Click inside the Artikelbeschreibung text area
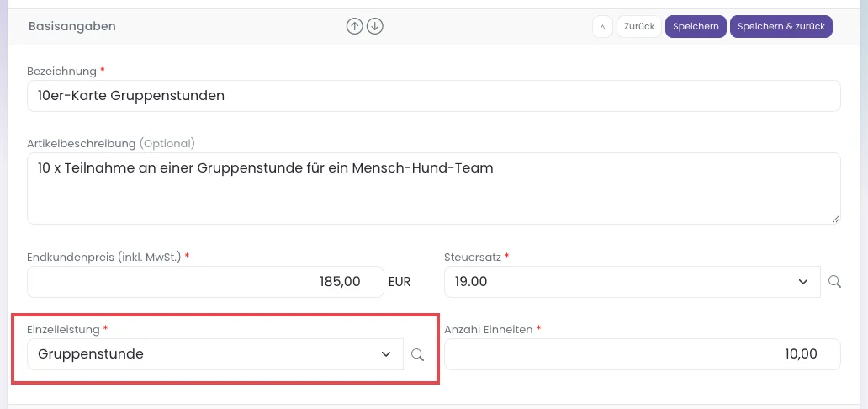The width and height of the screenshot is (868, 409). (x=434, y=189)
